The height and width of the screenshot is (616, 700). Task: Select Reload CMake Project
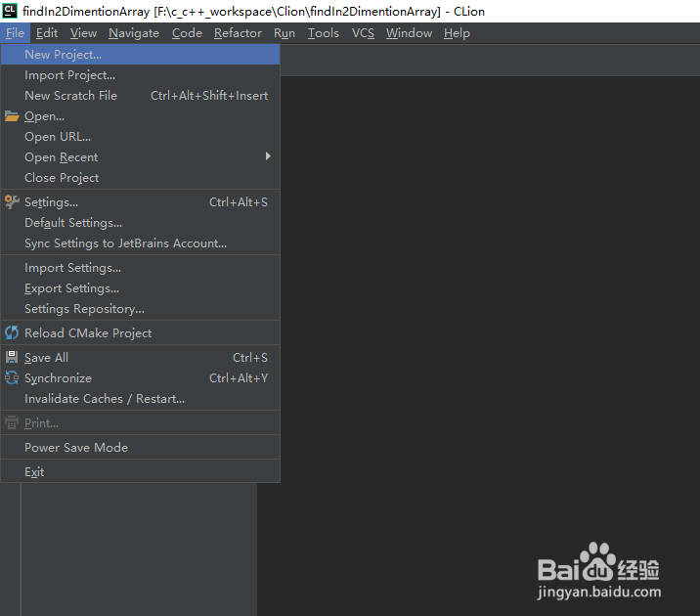(x=140, y=333)
